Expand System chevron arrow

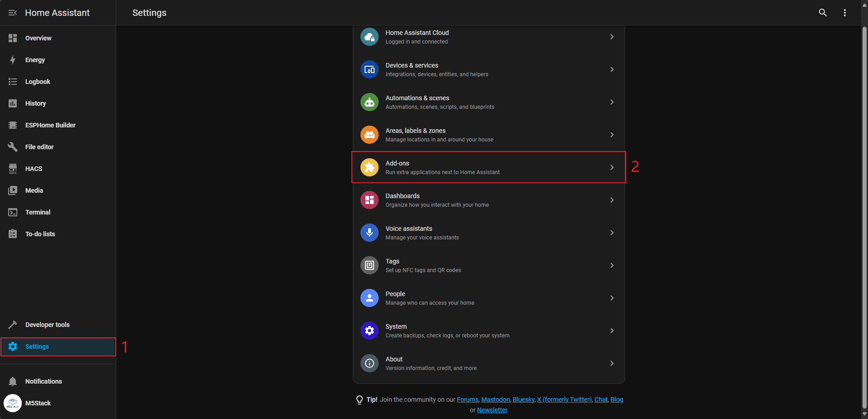[612, 331]
